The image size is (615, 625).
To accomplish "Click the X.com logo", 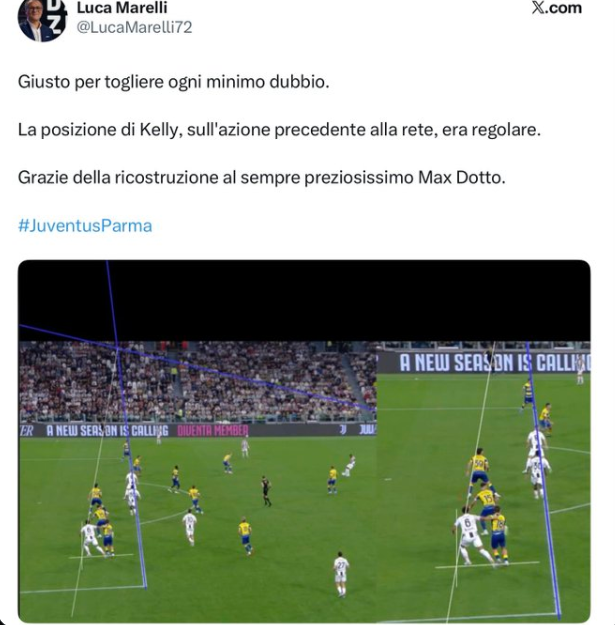I will (556, 8).
